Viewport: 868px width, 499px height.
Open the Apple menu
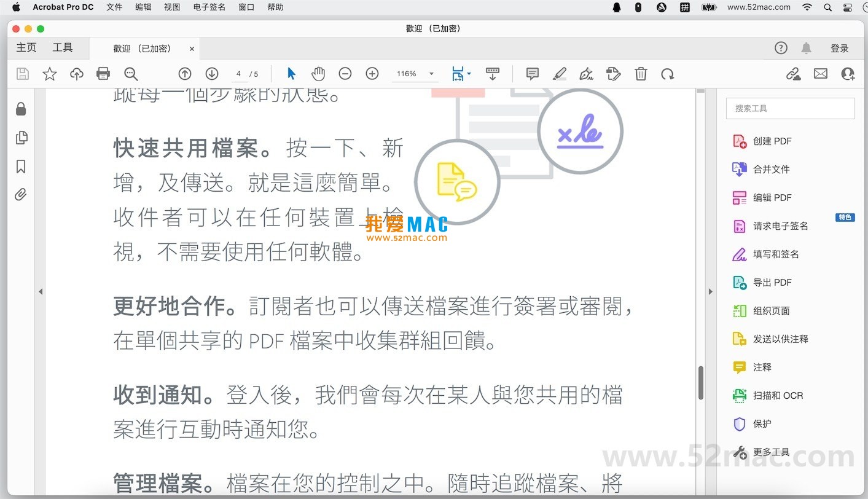click(17, 7)
